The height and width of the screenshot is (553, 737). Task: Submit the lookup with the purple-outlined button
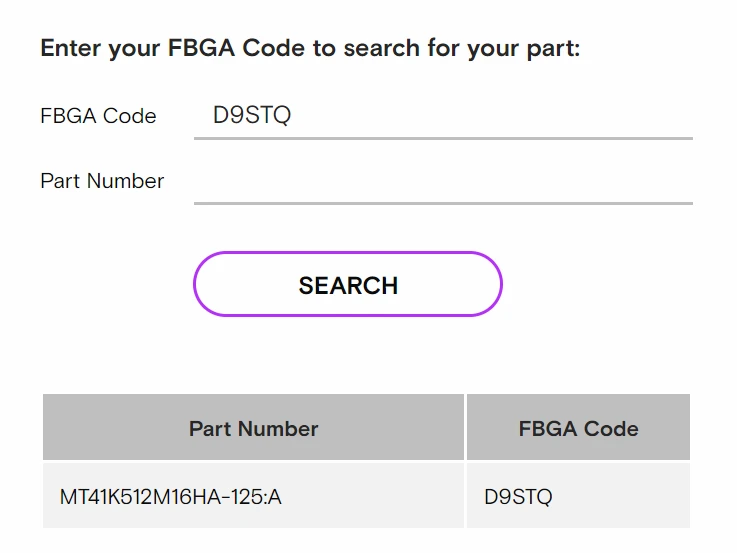coord(347,285)
